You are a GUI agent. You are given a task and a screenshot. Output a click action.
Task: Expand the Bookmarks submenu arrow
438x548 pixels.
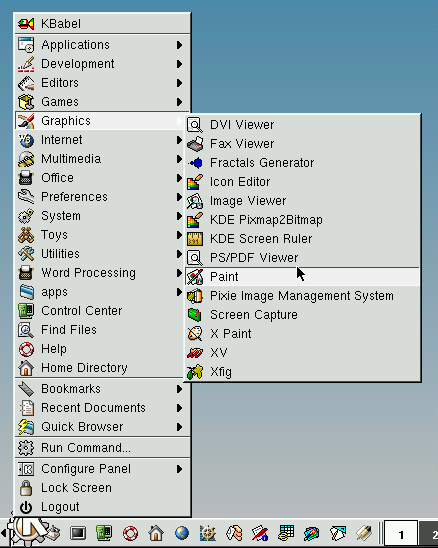point(179,389)
